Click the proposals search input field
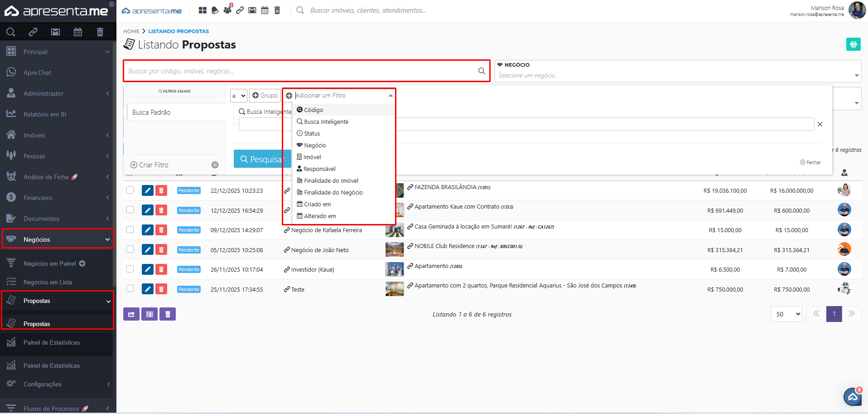The height and width of the screenshot is (414, 868). tap(301, 71)
